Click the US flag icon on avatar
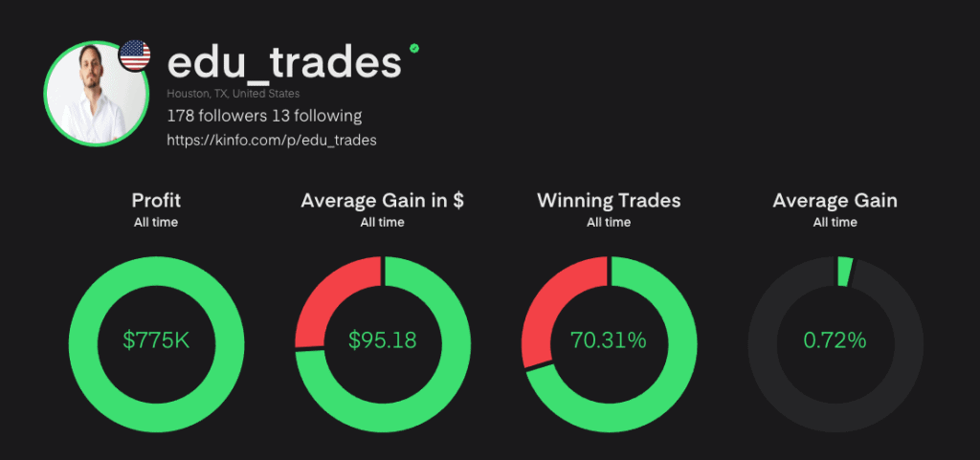The image size is (980, 460). click(x=134, y=55)
